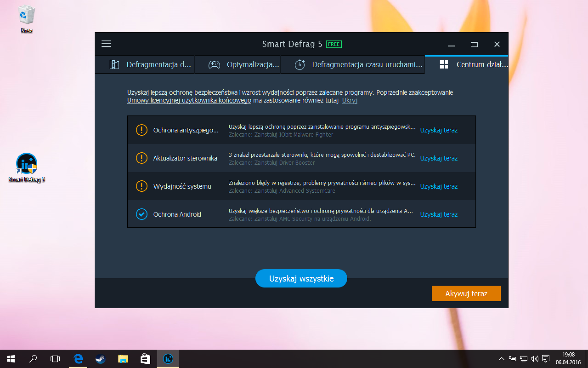The height and width of the screenshot is (368, 588).
Task: Open File Explorer from the taskbar
Action: click(x=123, y=359)
